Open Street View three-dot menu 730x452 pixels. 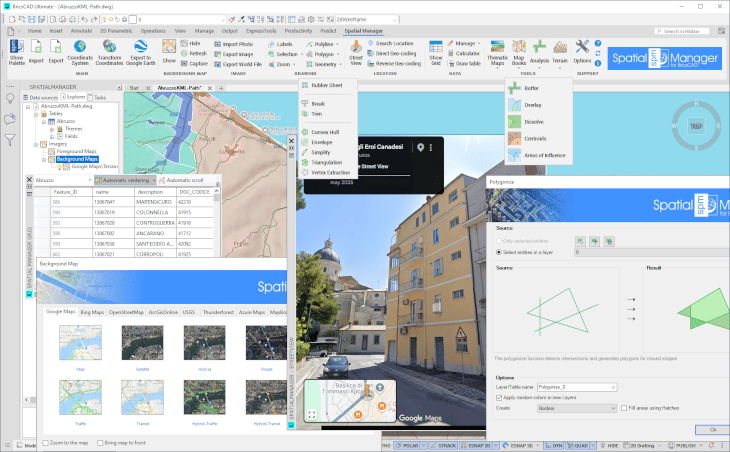click(431, 148)
